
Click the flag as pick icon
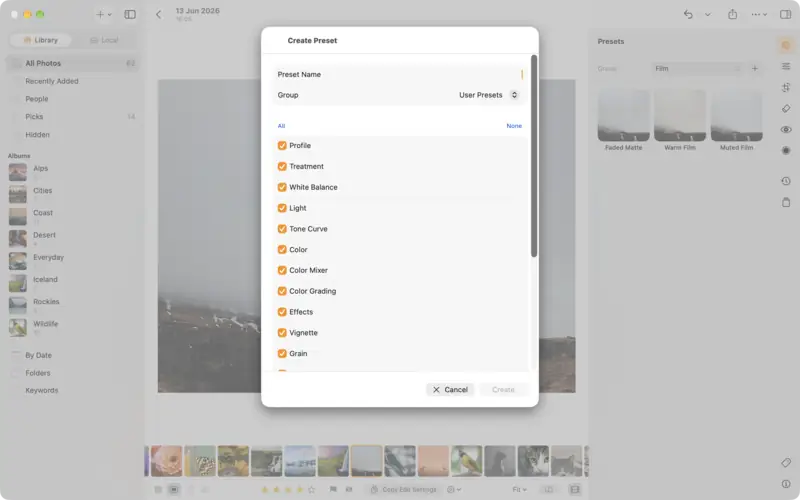pos(333,489)
